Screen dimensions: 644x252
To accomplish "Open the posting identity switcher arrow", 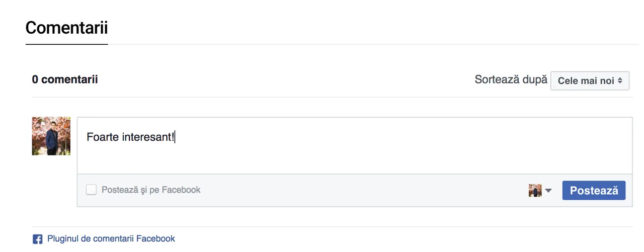I will [548, 191].
